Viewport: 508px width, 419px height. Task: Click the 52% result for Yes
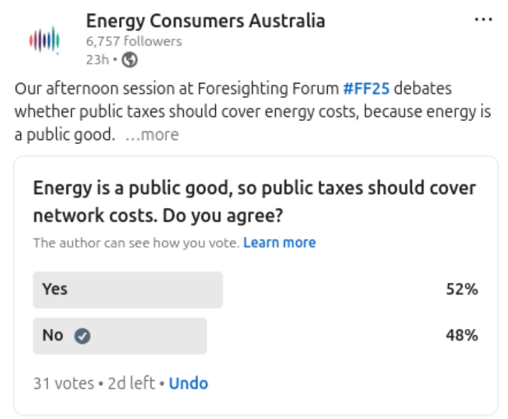pos(462,289)
